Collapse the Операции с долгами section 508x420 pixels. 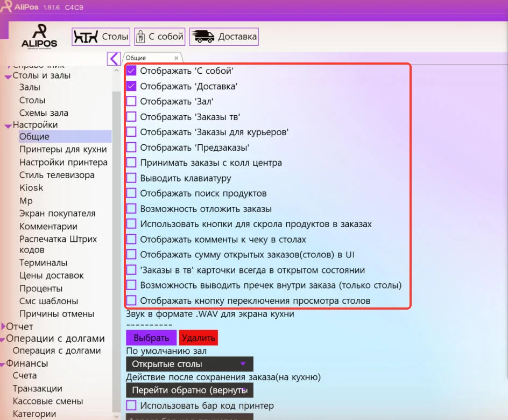[3, 340]
